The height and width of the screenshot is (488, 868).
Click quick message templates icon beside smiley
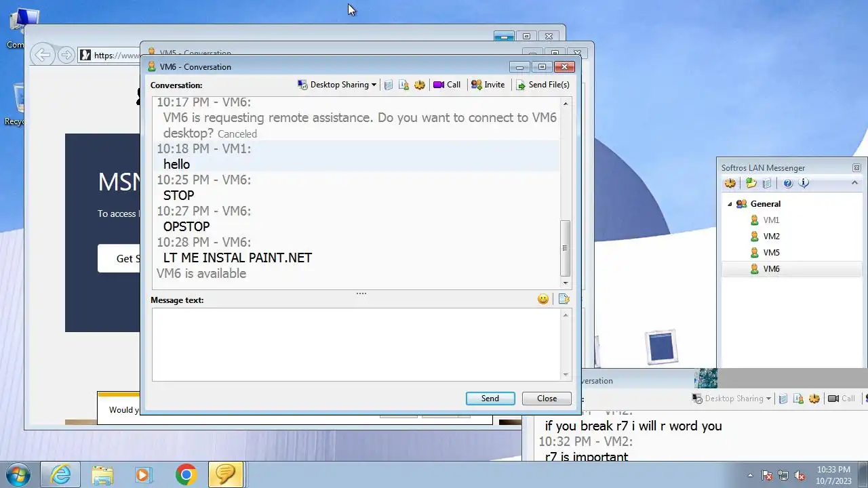tap(564, 299)
